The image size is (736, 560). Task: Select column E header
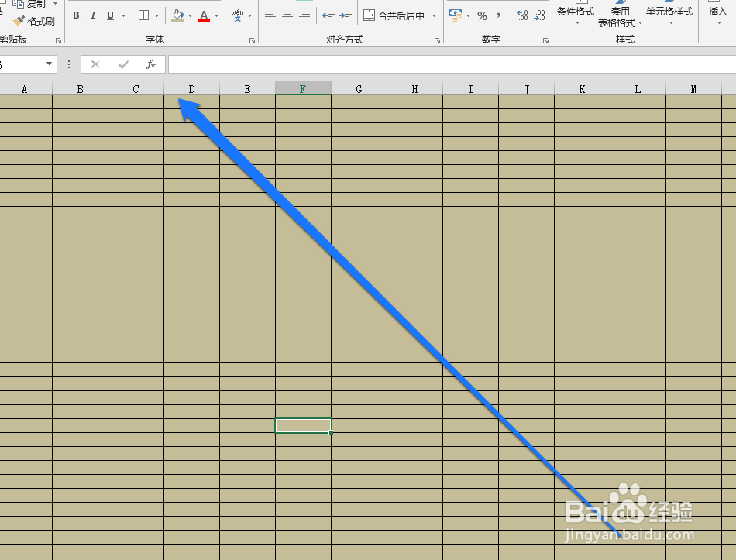pyautogui.click(x=247, y=89)
